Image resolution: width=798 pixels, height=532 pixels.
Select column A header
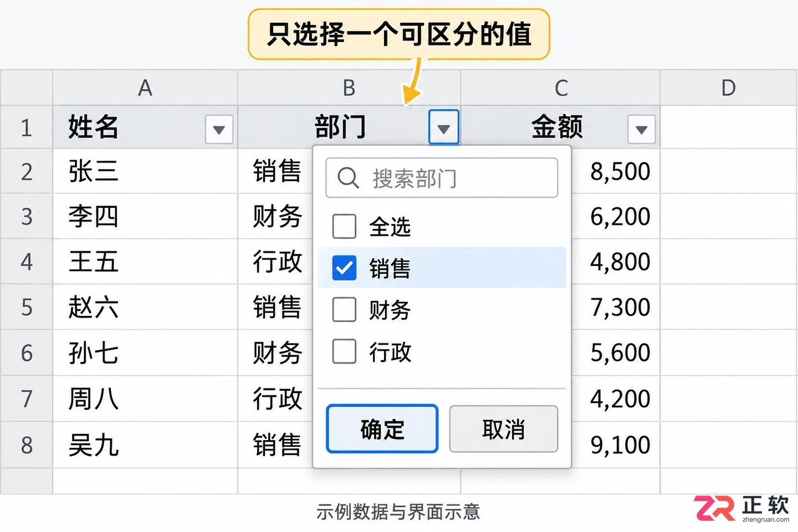pyautogui.click(x=145, y=88)
